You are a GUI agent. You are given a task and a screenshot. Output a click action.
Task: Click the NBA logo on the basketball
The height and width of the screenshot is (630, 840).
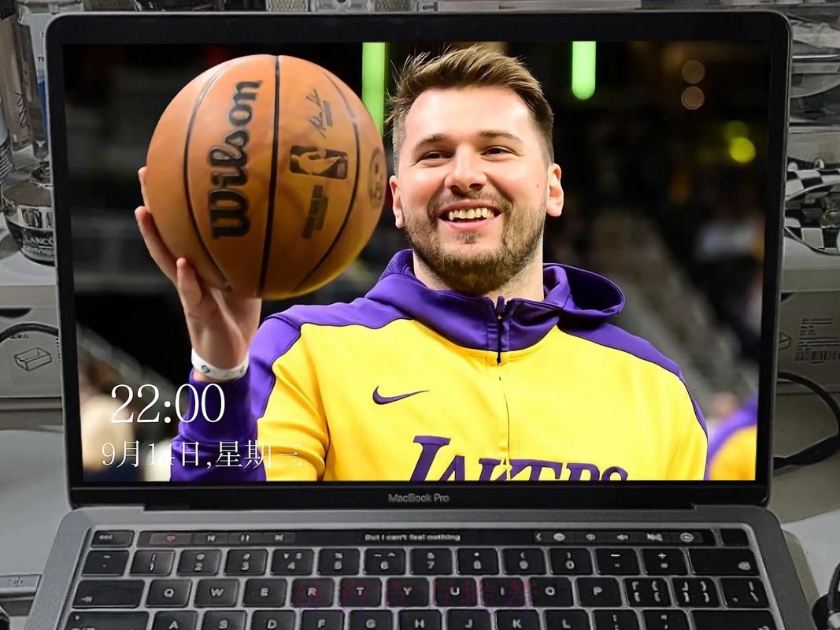pyautogui.click(x=318, y=161)
